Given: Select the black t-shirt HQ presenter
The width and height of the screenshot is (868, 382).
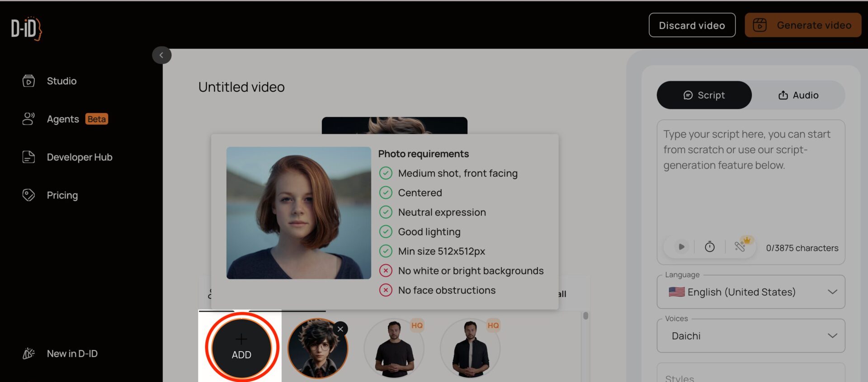Looking at the screenshot, I should point(394,349).
